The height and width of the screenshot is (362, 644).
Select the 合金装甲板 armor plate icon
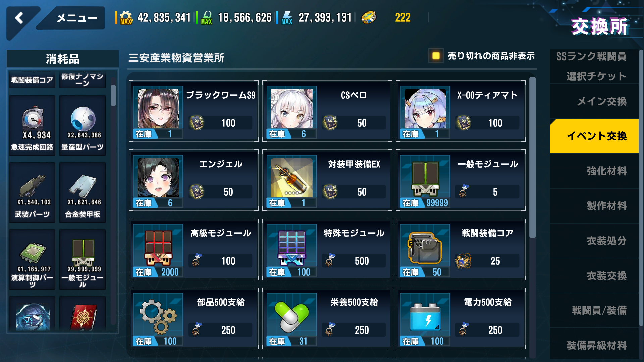[x=83, y=186]
